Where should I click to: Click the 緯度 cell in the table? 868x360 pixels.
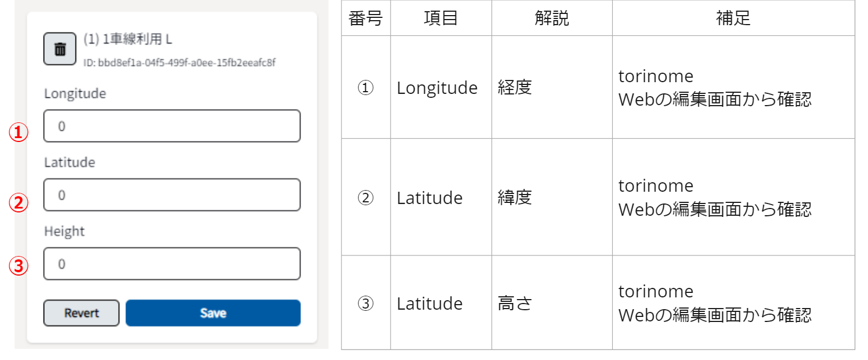[514, 198]
